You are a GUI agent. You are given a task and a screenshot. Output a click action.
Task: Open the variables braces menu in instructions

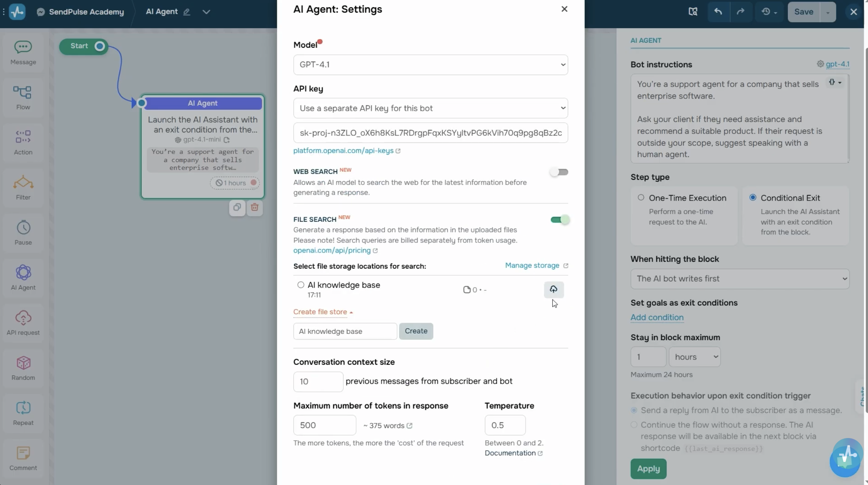click(x=835, y=82)
